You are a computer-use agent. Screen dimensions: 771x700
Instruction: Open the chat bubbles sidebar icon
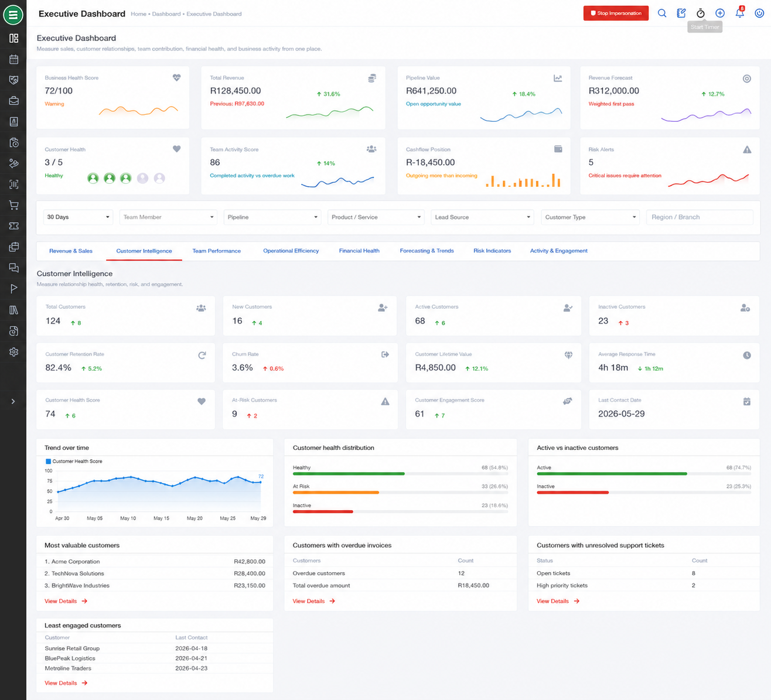[13, 268]
